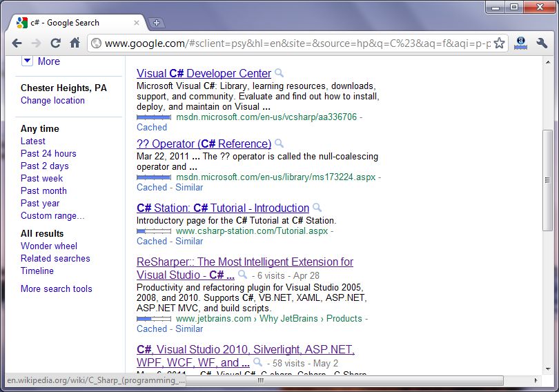
Task: Click the msdn.microsoft.com/en-us/library/ms173224.aspx URL
Action: click(275, 177)
